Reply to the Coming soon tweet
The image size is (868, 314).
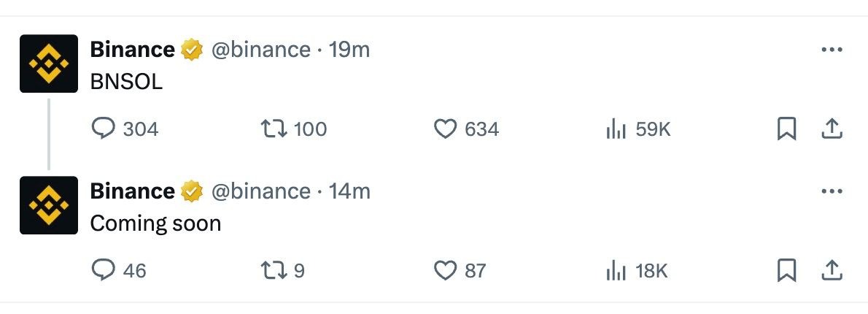pos(104,271)
